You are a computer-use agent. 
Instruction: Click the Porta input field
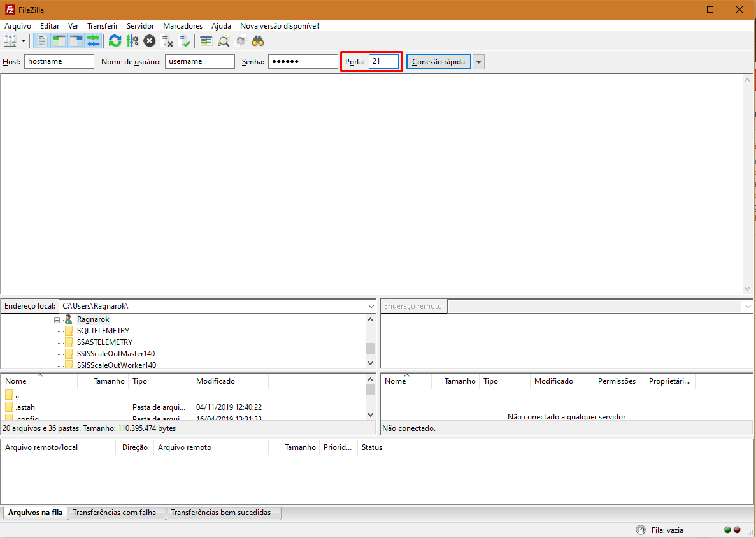click(383, 62)
